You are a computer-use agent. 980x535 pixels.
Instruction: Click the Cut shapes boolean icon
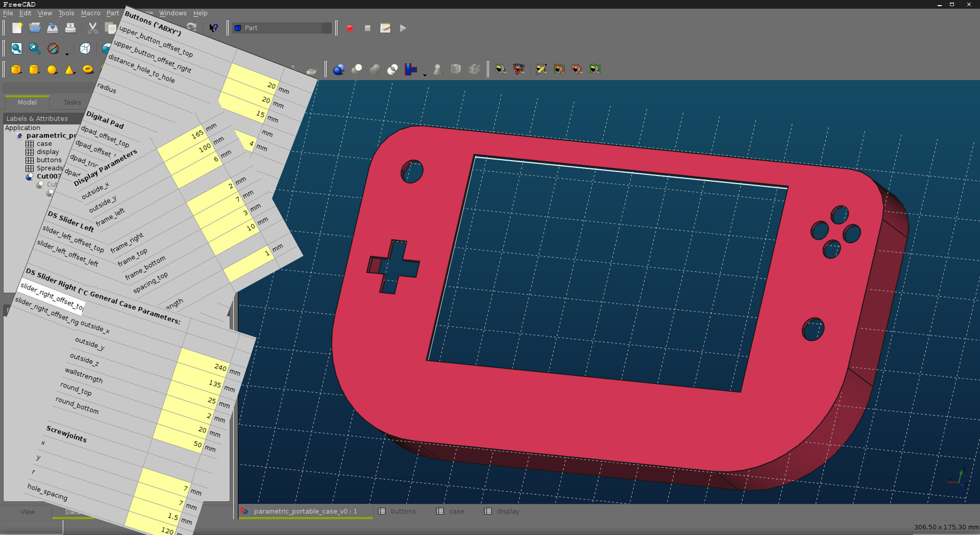(x=357, y=69)
